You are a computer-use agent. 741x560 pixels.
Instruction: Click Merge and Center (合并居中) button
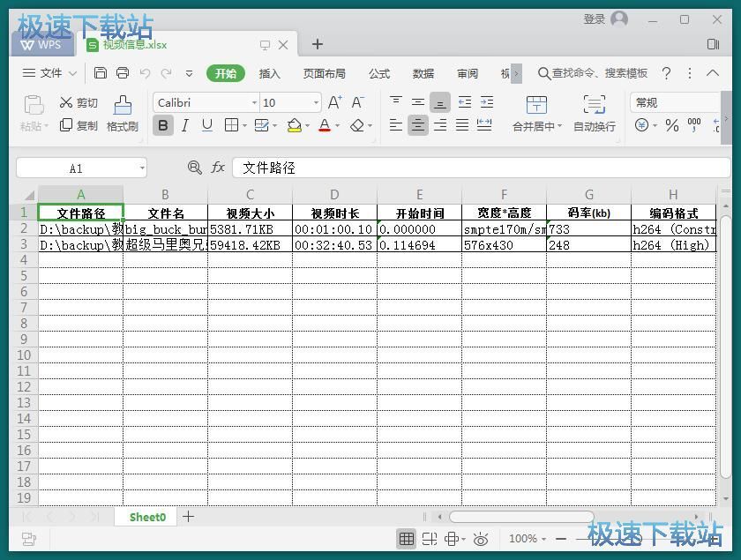point(537,114)
